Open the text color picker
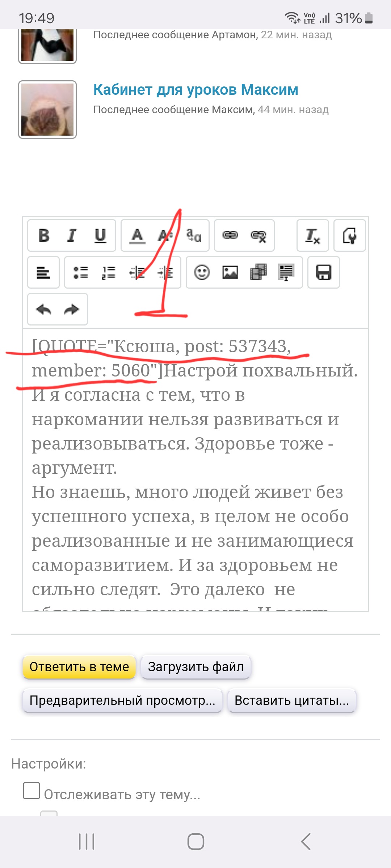391x868 pixels. [x=137, y=236]
